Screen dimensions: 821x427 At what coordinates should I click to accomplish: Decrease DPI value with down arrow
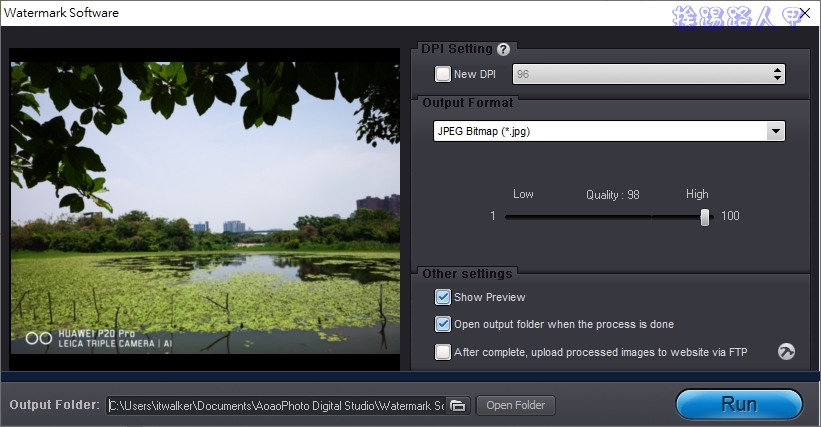pyautogui.click(x=777, y=78)
